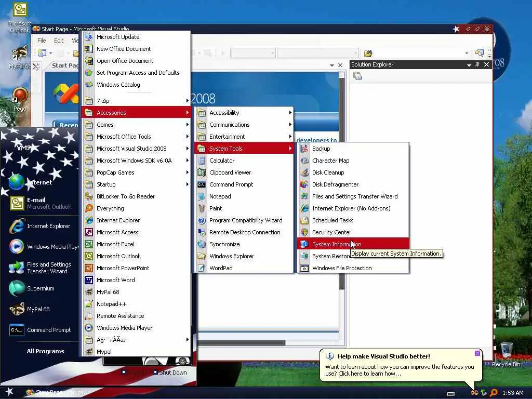This screenshot has height=399, width=532.
Task: Open pinned Internet Explorer in Start menu
Action: click(41, 226)
